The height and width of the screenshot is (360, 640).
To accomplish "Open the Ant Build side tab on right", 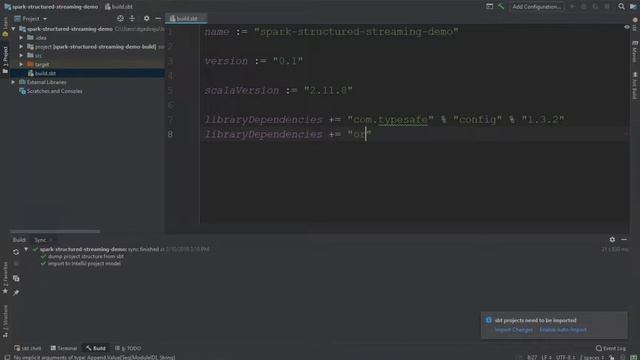I will point(635,86).
